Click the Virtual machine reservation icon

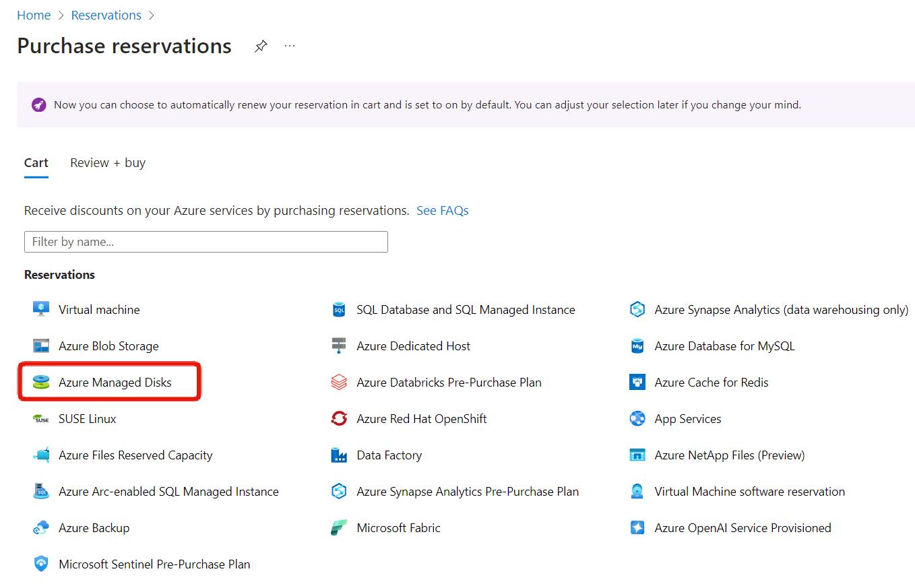(41, 309)
